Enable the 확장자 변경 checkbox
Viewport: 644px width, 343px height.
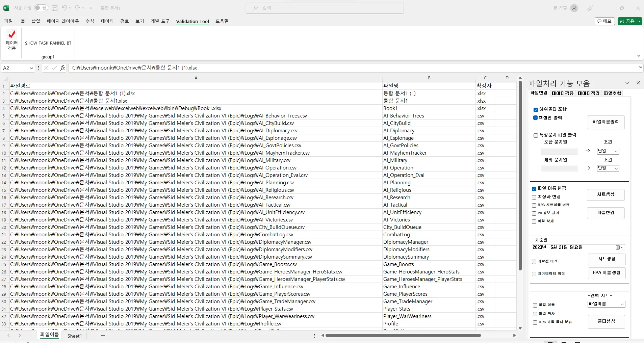coord(534,197)
